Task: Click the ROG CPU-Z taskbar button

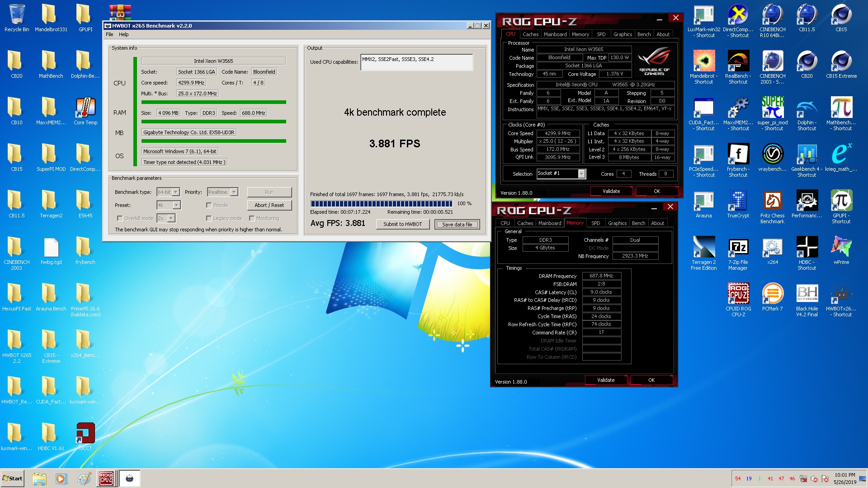Action: (x=106, y=479)
